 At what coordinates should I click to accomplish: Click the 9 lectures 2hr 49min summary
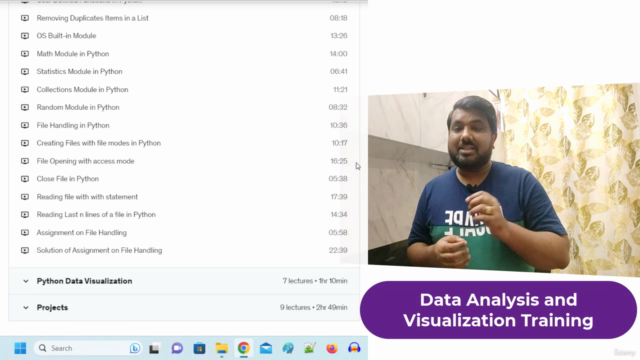314,308
